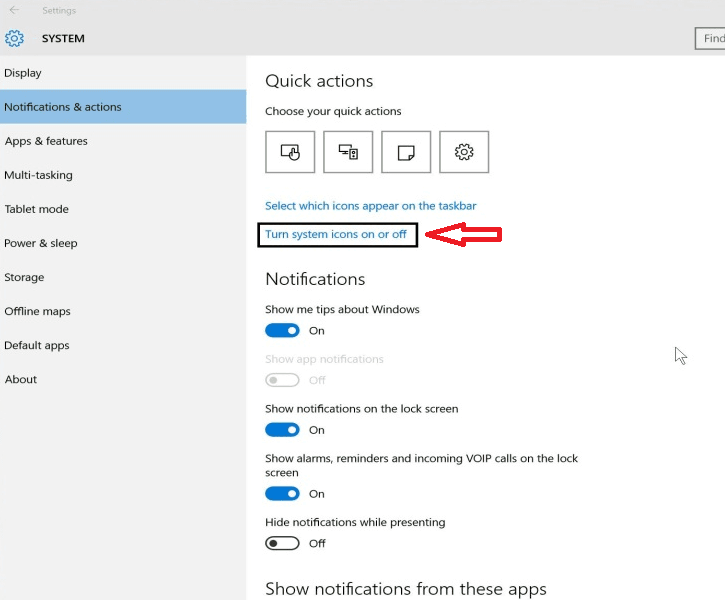Screen dimensions: 725x600
Task: Open Display settings page
Action: (123, 73)
